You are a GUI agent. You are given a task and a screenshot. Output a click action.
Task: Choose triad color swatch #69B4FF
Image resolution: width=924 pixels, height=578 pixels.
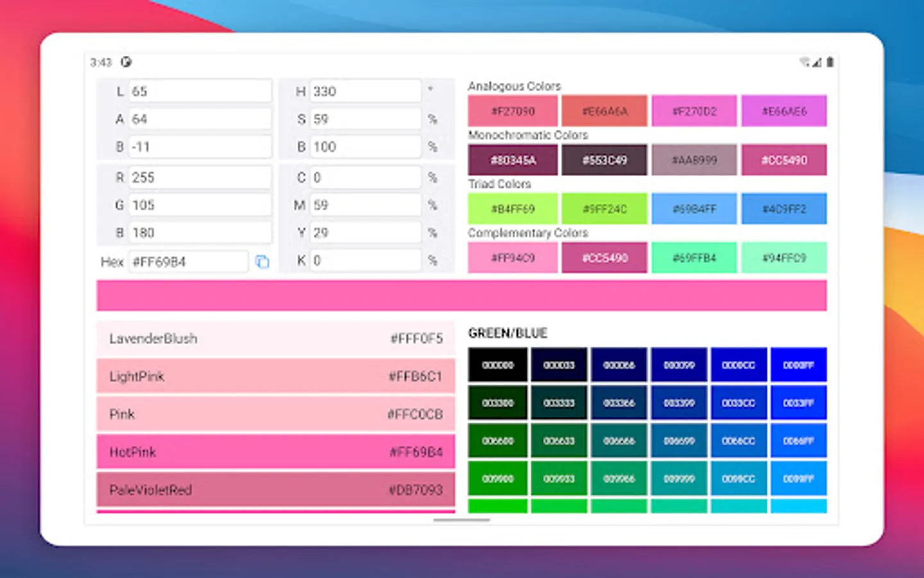(x=694, y=209)
